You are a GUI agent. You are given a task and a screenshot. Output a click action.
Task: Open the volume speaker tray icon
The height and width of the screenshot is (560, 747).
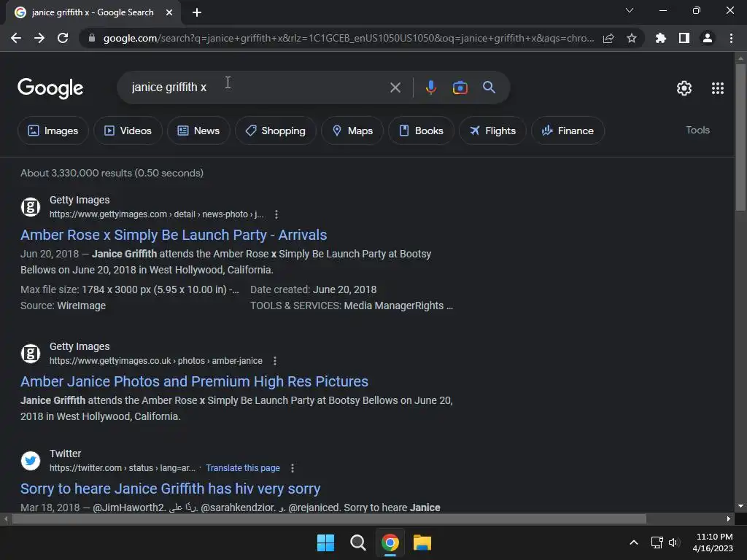(x=673, y=542)
